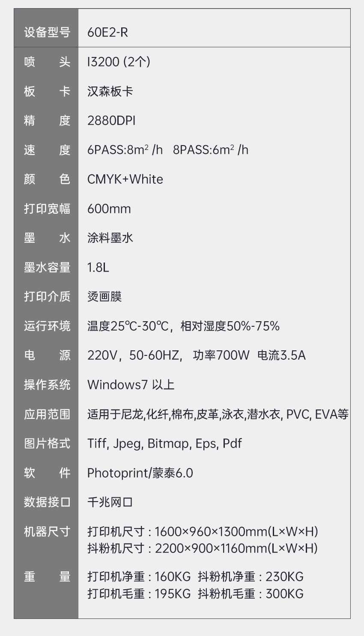Select the 设备型号 header label

(47, 33)
